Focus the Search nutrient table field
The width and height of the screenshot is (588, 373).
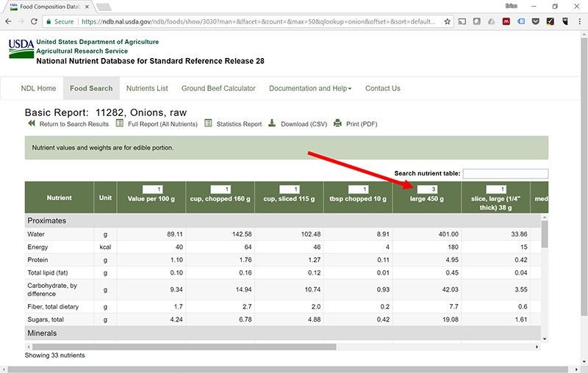[505, 173]
